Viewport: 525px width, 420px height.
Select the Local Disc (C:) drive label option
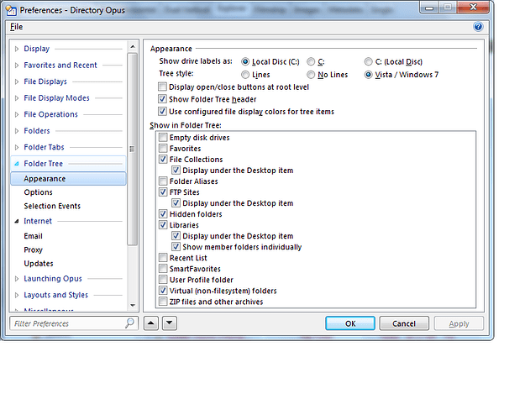(245, 61)
